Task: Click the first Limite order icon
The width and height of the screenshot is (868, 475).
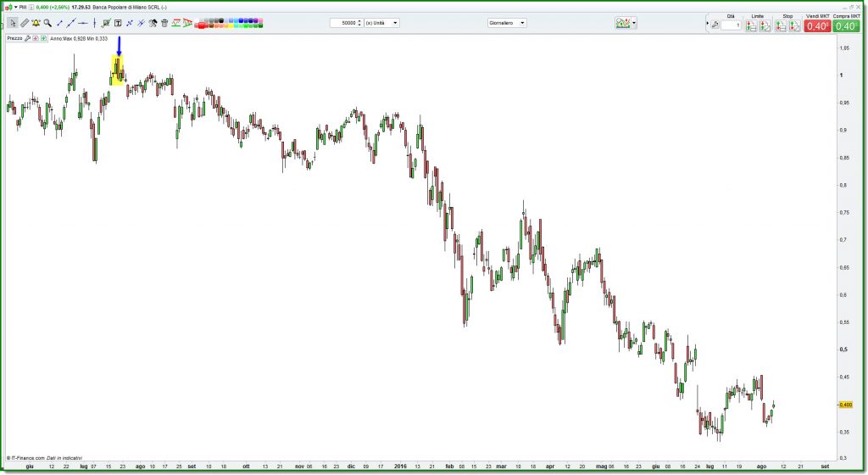Action: pyautogui.click(x=751, y=25)
